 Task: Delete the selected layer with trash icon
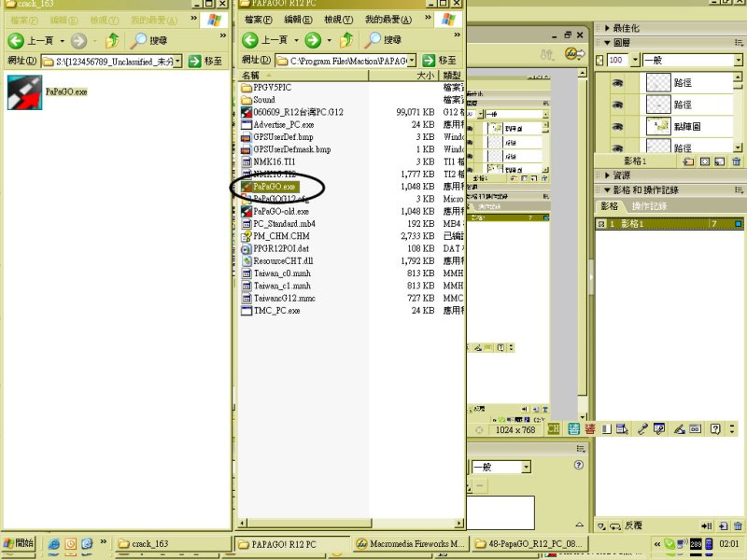[x=737, y=161]
